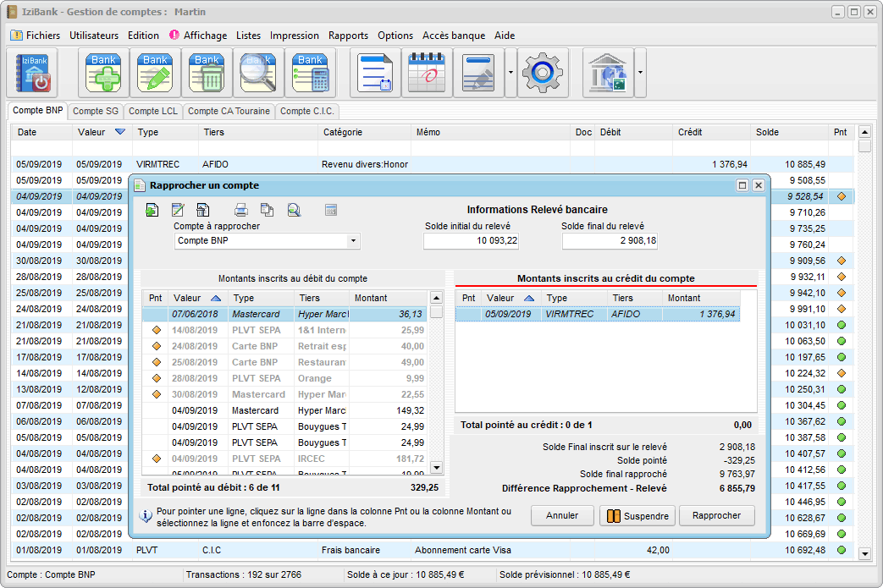Click the edit bank transaction pencil icon
883x588 pixels.
(x=155, y=73)
